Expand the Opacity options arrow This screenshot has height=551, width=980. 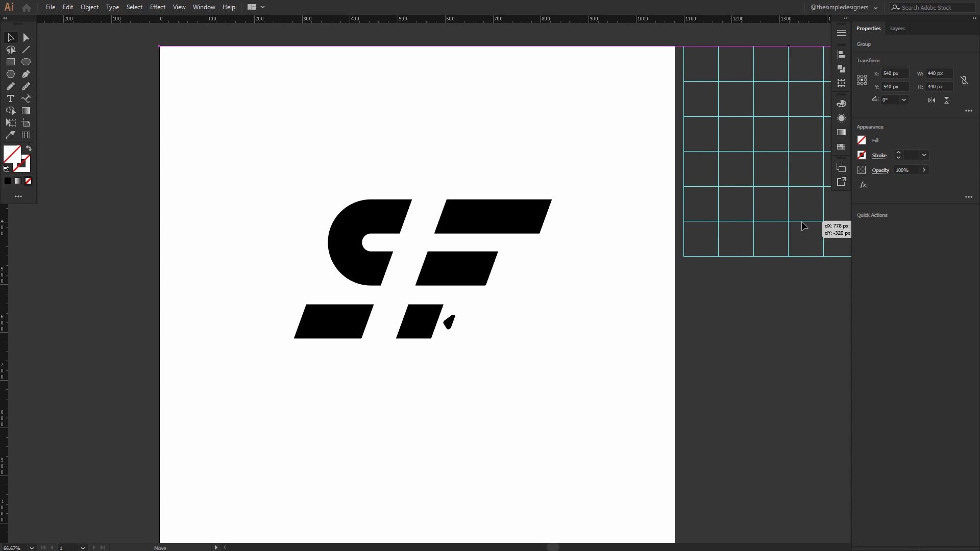click(x=924, y=170)
